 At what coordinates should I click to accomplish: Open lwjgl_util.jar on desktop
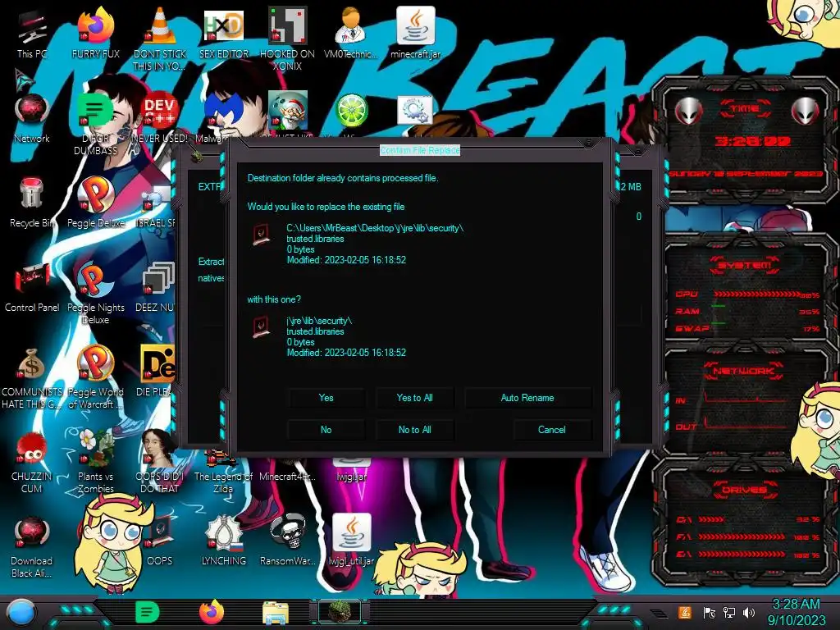coord(351,540)
